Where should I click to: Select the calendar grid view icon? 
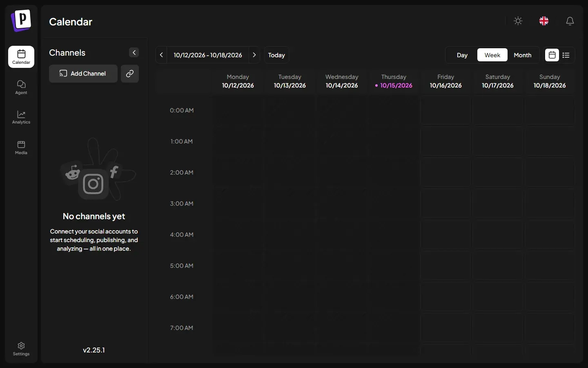(x=552, y=55)
